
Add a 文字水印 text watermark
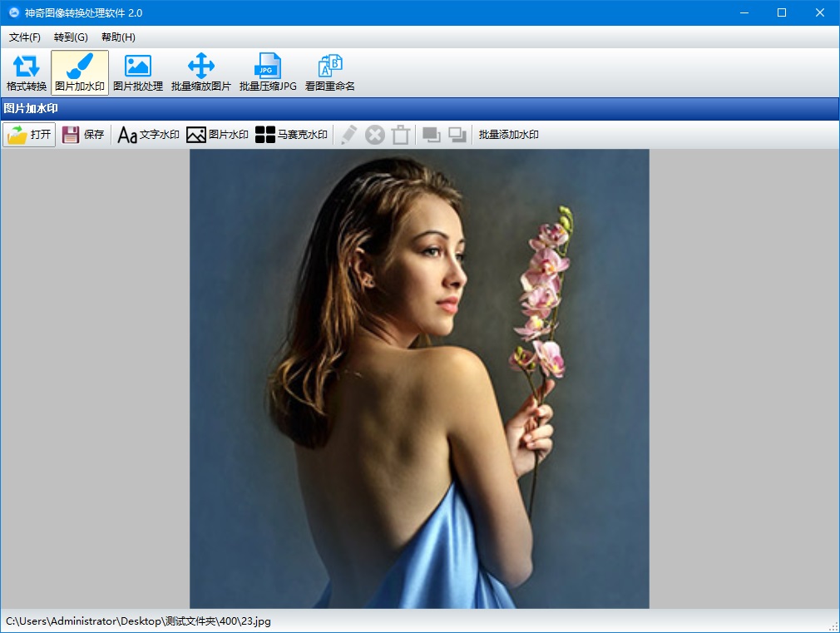click(x=148, y=135)
